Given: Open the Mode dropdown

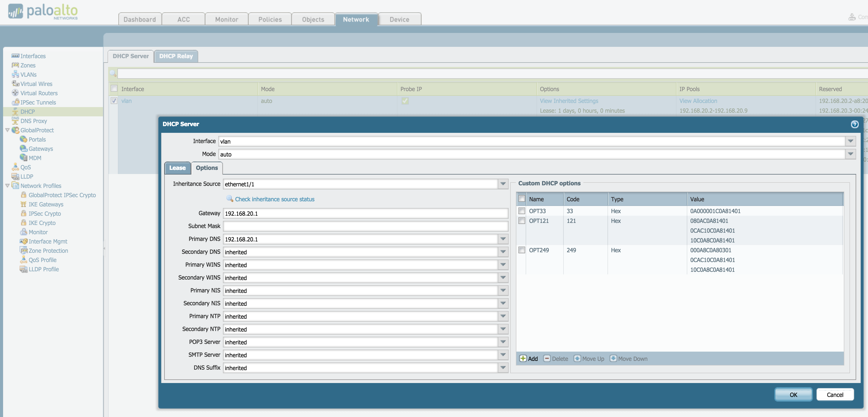Looking at the screenshot, I should pyautogui.click(x=850, y=154).
